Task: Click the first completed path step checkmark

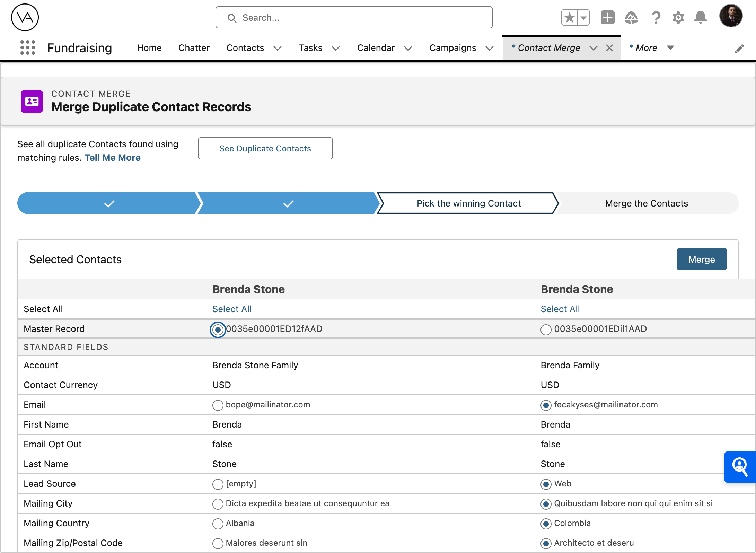Action: pyautogui.click(x=109, y=204)
